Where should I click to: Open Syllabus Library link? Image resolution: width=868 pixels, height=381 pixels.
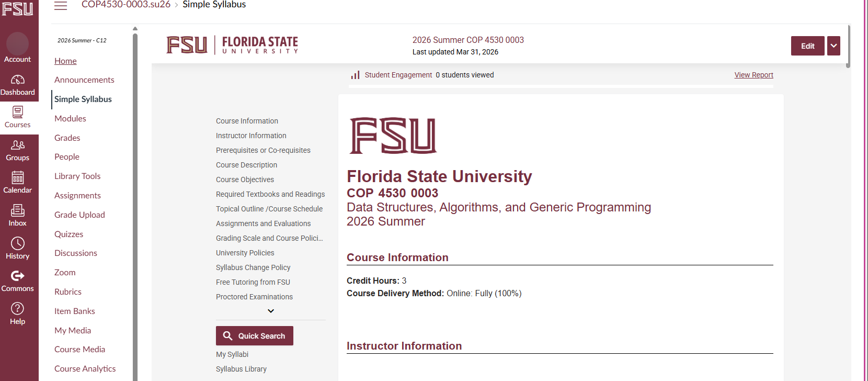[x=241, y=369]
